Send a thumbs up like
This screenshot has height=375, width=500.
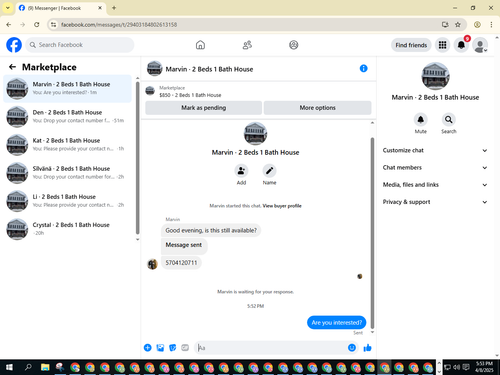coord(367,348)
